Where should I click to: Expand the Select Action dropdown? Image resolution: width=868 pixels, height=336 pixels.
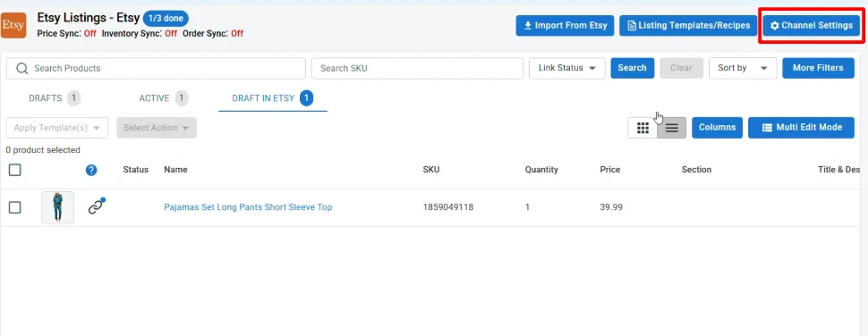157,128
